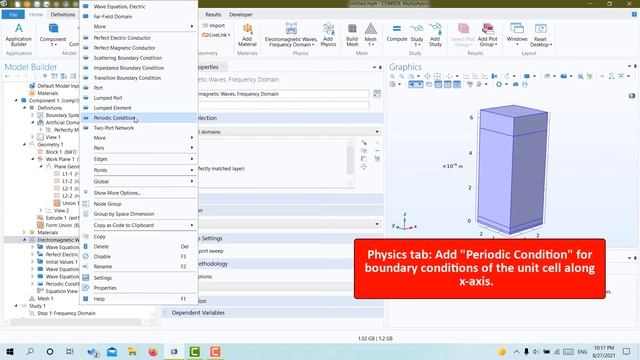Select Perfect Magnetic Conductor entry
The image size is (640, 360).
coord(139,48)
